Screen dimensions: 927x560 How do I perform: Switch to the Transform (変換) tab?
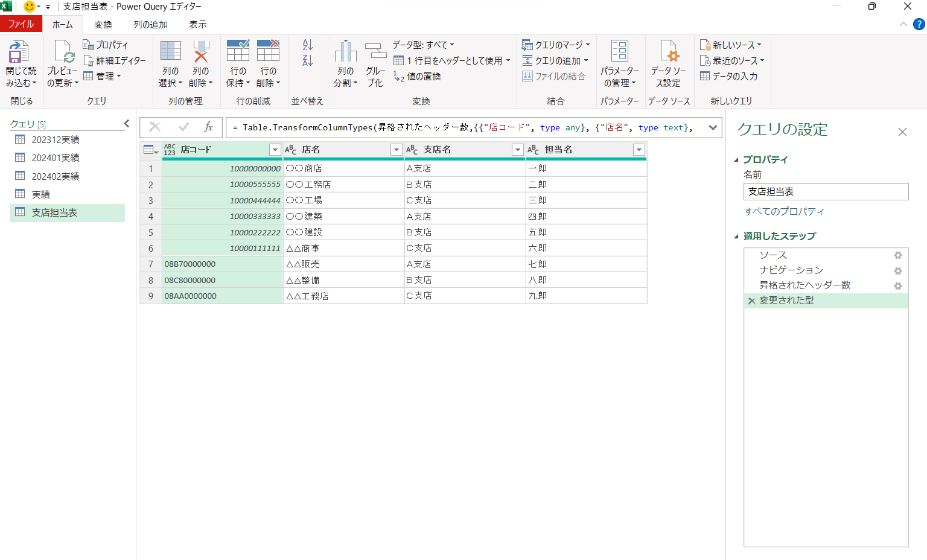click(x=103, y=24)
